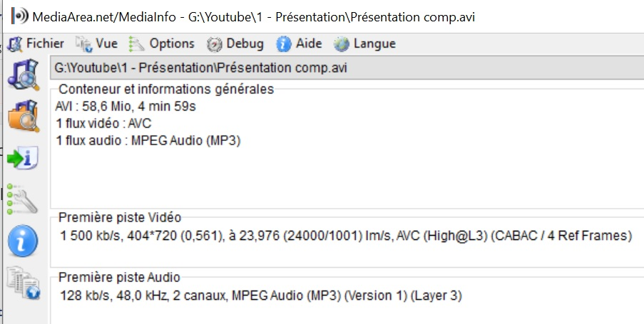Viewport: 644px width, 324px height.
Task: Click the export green arrow icon
Action: point(23,158)
